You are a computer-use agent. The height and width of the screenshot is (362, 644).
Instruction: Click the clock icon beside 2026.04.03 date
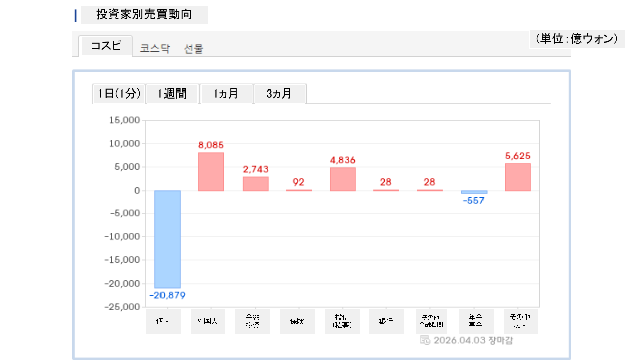point(425,340)
